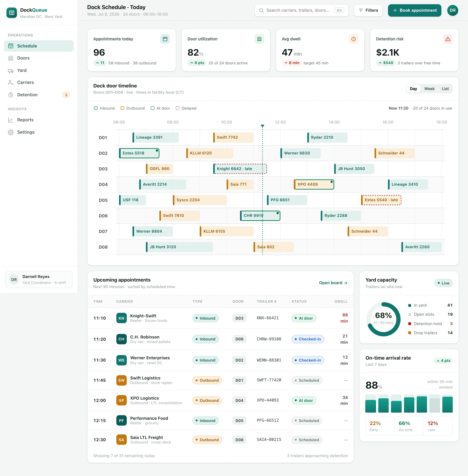Switch timeline to Day view
This screenshot has height=476, width=468.
[x=413, y=89]
